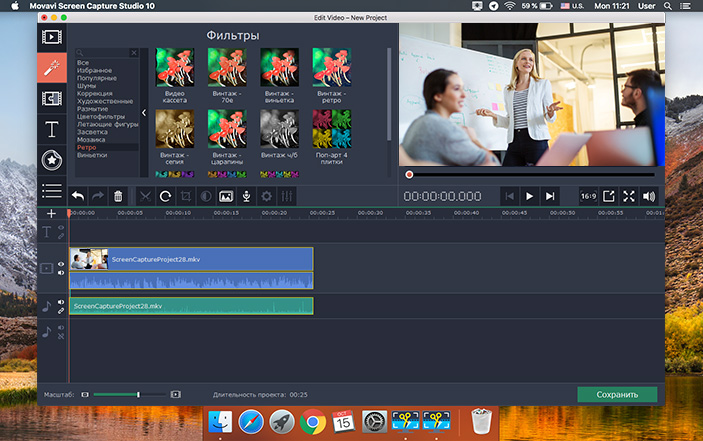Open Color Adjustments half-circle icon
703x441 pixels.
pos(206,196)
